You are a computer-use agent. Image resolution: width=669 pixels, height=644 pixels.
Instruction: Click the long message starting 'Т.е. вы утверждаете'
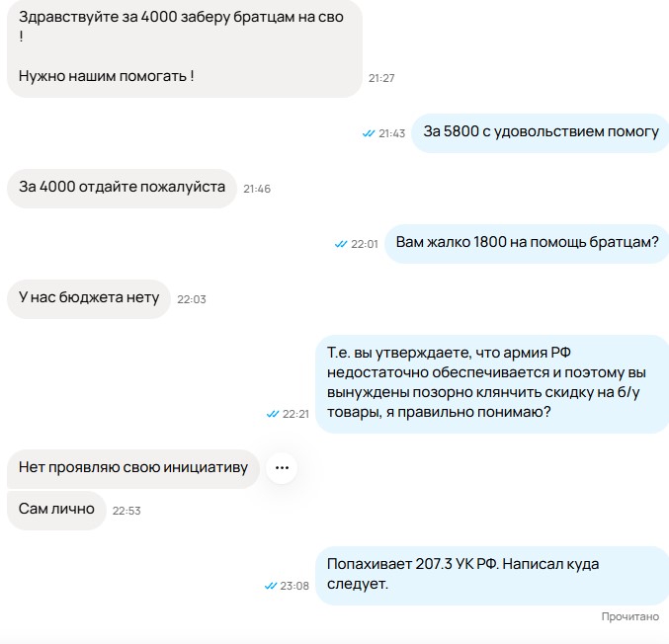coord(492,384)
